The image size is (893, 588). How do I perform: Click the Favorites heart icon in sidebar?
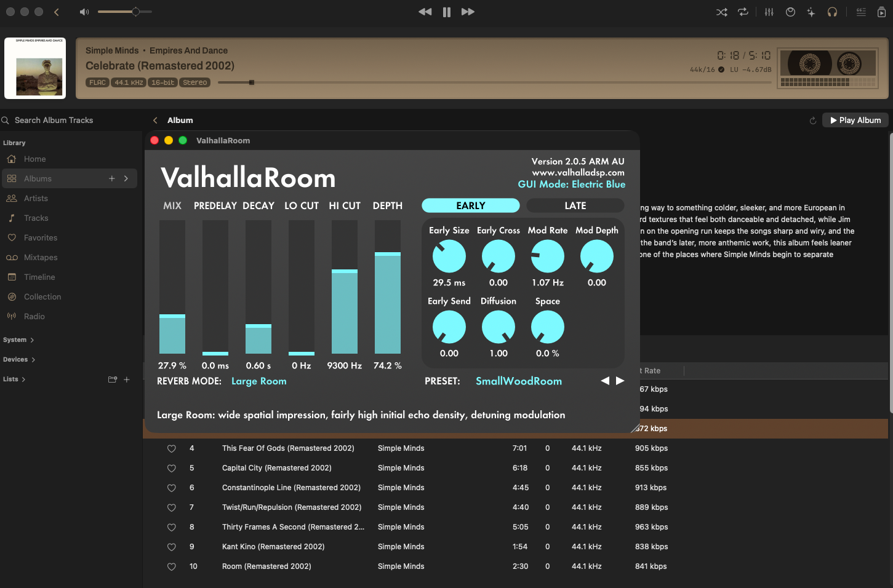(12, 238)
